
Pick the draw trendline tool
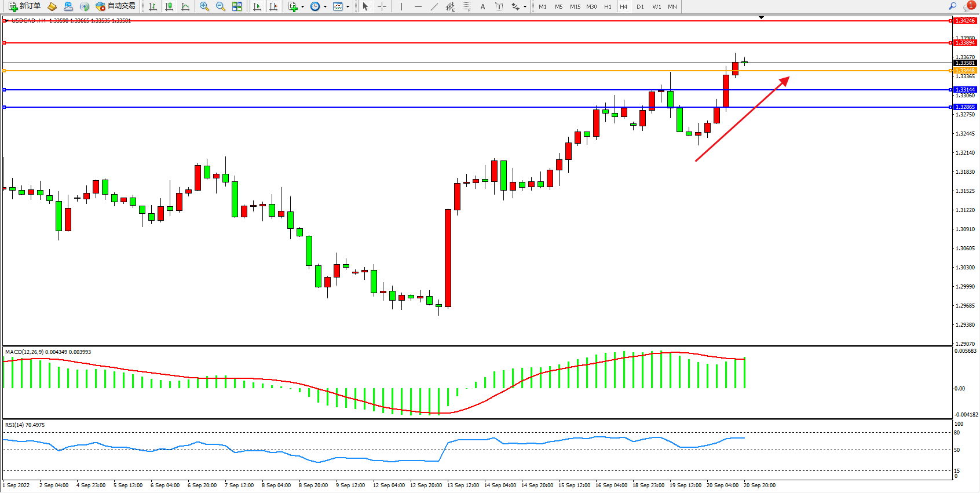pos(434,6)
